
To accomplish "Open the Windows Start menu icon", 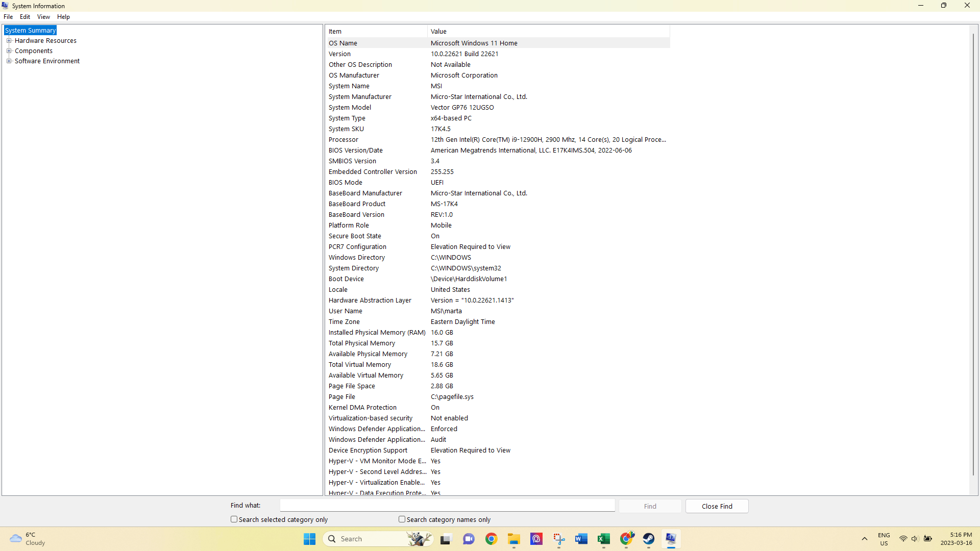I will pos(309,539).
